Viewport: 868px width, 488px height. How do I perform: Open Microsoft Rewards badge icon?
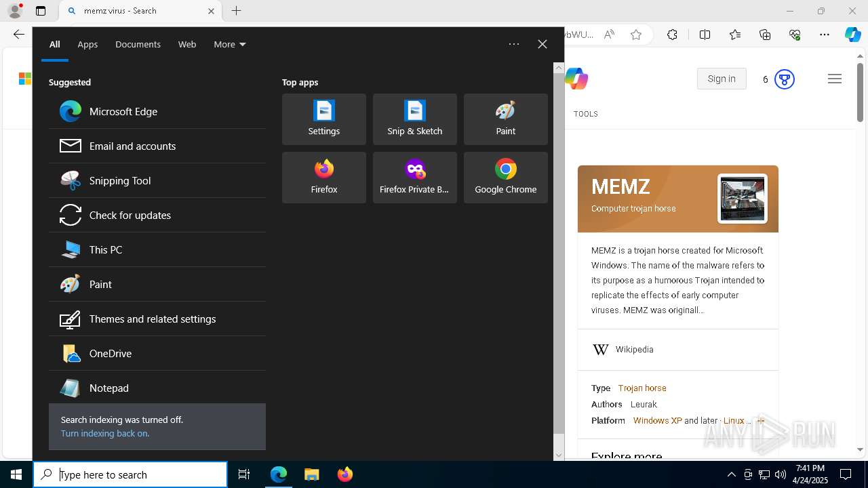click(x=784, y=79)
